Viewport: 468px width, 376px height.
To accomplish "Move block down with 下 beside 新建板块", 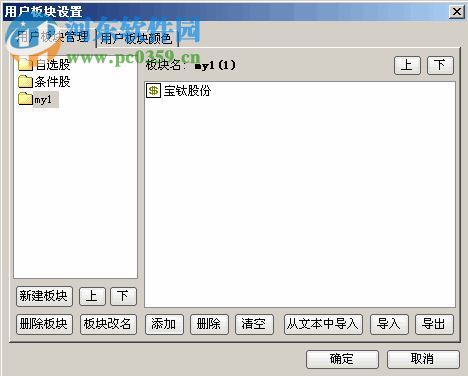I will coord(123,296).
